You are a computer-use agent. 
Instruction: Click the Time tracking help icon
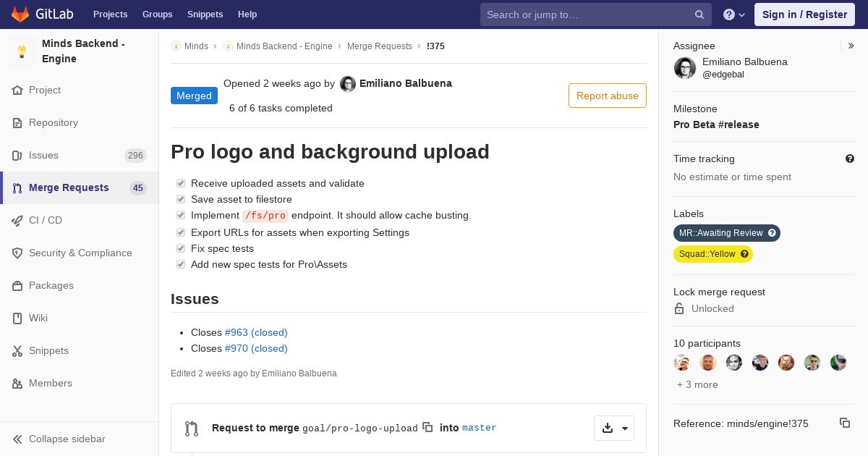850,159
